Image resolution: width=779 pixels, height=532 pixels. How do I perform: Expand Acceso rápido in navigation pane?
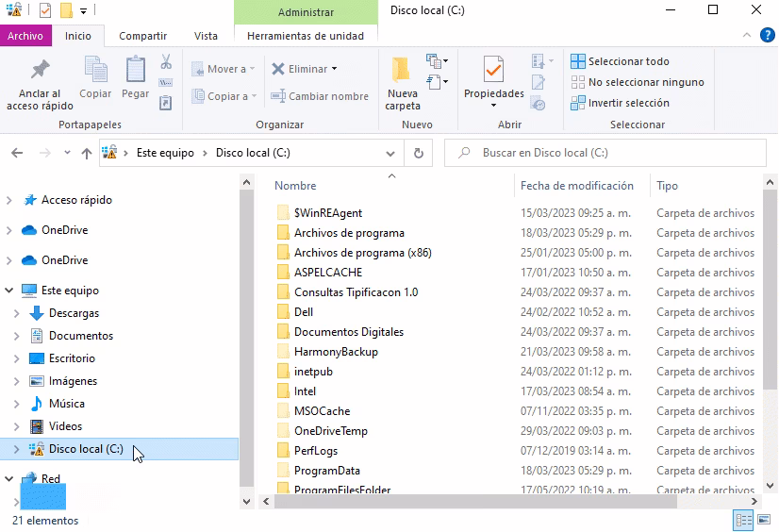coord(8,200)
